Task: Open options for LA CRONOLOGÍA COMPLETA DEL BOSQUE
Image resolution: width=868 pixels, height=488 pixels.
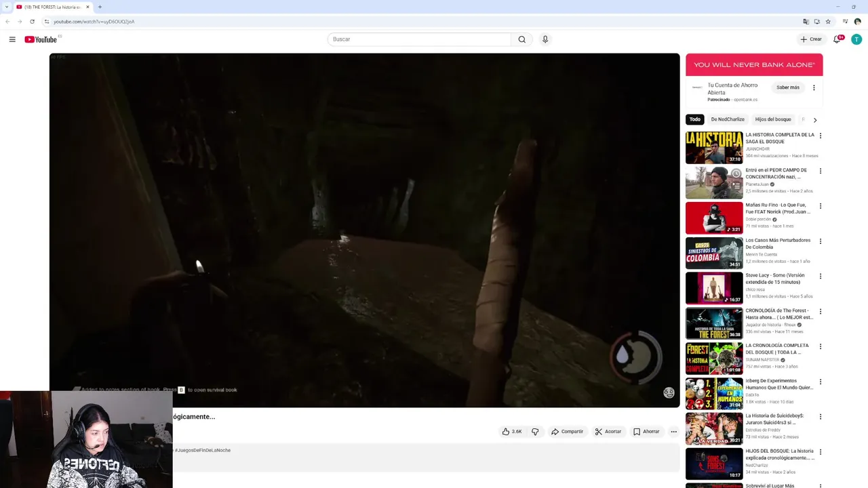Action: coord(820,346)
